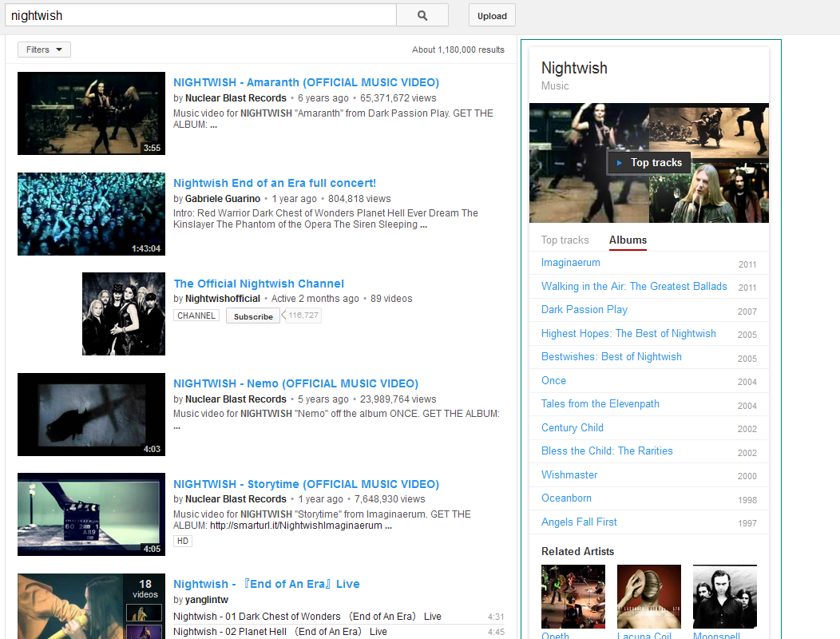
Task: Click the Nightwish title in the sidebar card
Action: click(x=574, y=68)
